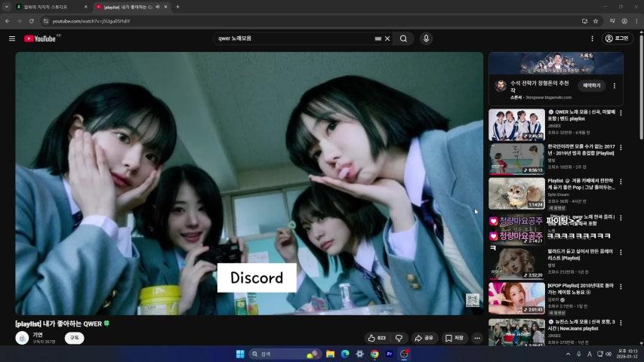Image resolution: width=644 pixels, height=362 pixels.
Task: Save video to playlist with 저장
Action: [x=454, y=339]
